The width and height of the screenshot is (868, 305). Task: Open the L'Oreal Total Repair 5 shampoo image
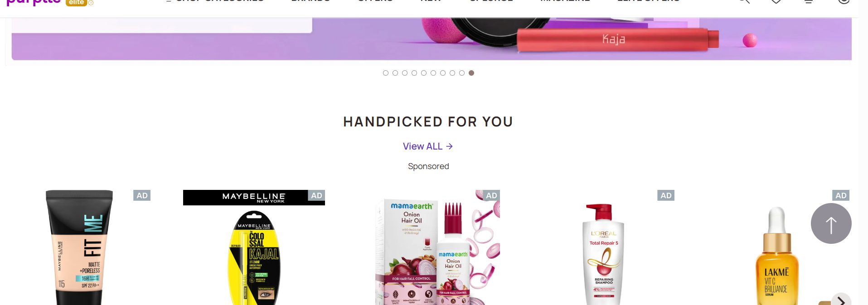(603, 254)
